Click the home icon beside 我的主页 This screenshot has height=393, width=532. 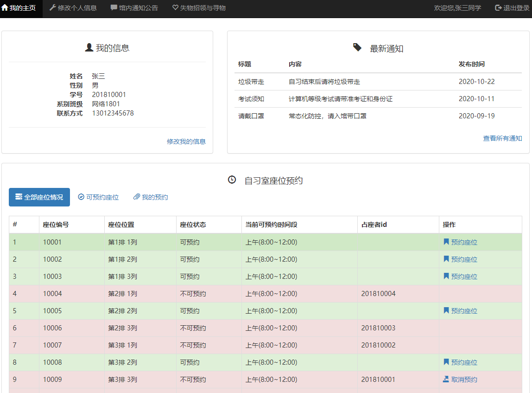click(x=5, y=7)
